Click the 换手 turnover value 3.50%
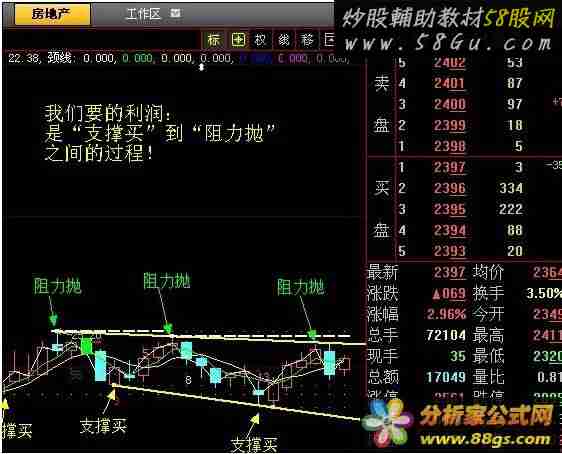 [544, 293]
